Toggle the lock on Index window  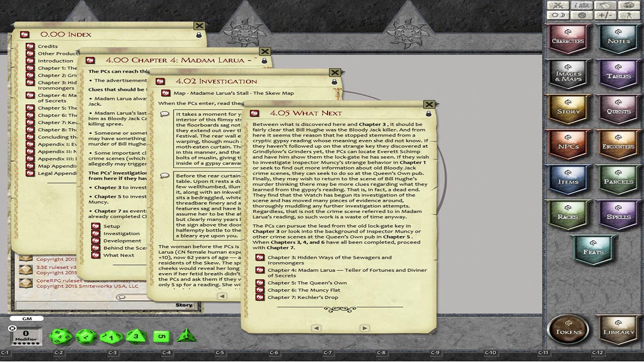coord(199,35)
